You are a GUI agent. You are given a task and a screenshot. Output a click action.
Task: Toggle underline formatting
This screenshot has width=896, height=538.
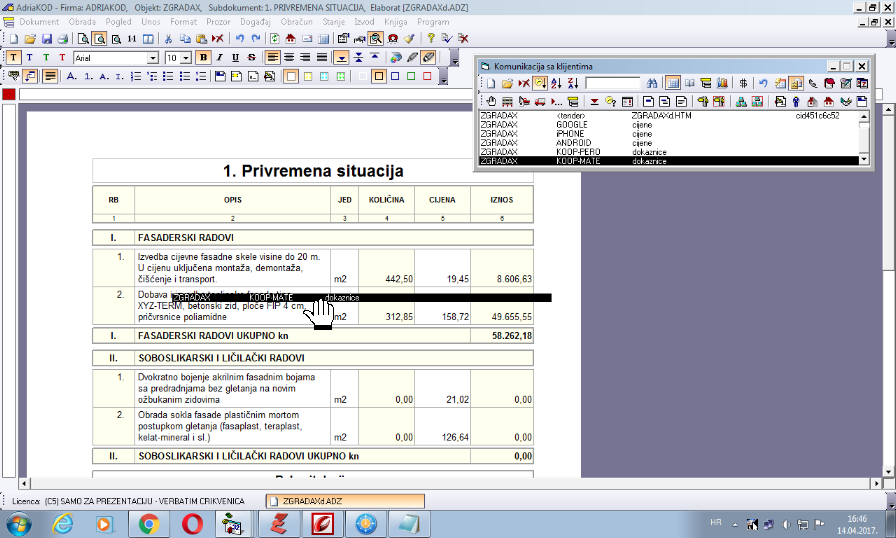(x=235, y=58)
